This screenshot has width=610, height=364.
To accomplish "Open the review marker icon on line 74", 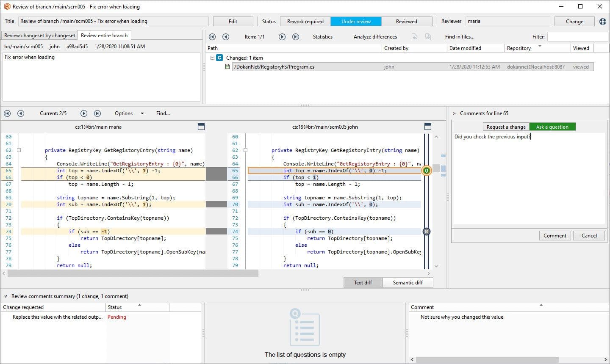I will [x=427, y=232].
